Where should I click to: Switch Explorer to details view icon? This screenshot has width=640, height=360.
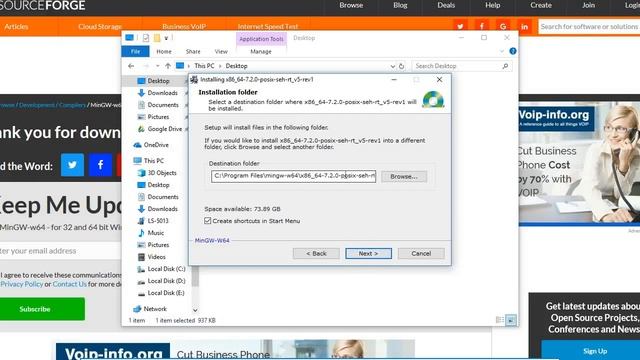click(x=500, y=320)
